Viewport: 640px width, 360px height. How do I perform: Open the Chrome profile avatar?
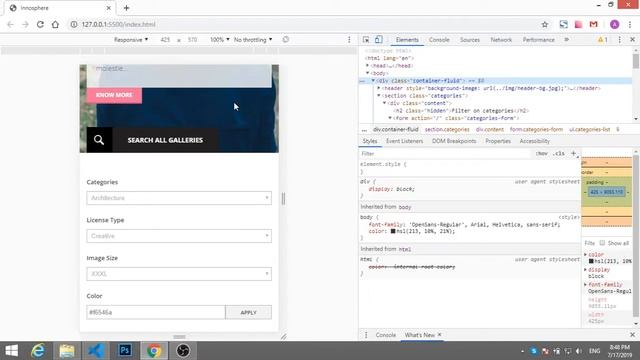[x=614, y=24]
